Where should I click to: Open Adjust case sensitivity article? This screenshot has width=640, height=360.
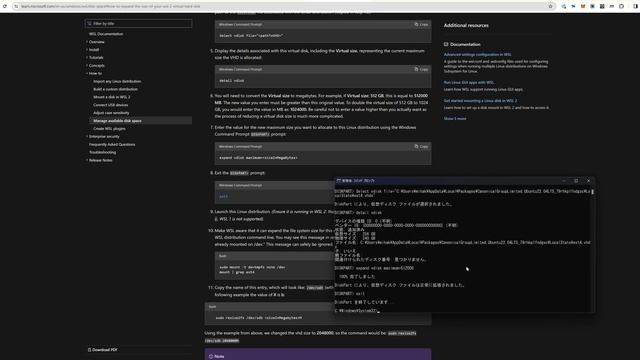coord(111,113)
